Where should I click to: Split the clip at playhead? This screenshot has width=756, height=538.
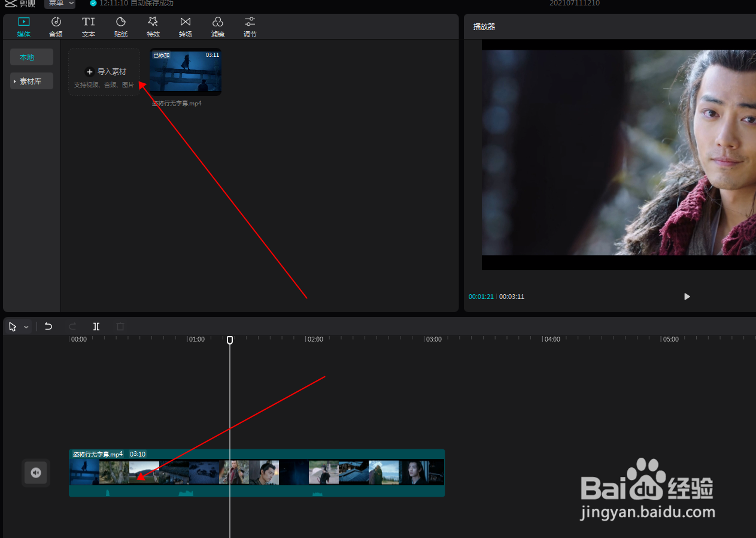[x=96, y=327]
